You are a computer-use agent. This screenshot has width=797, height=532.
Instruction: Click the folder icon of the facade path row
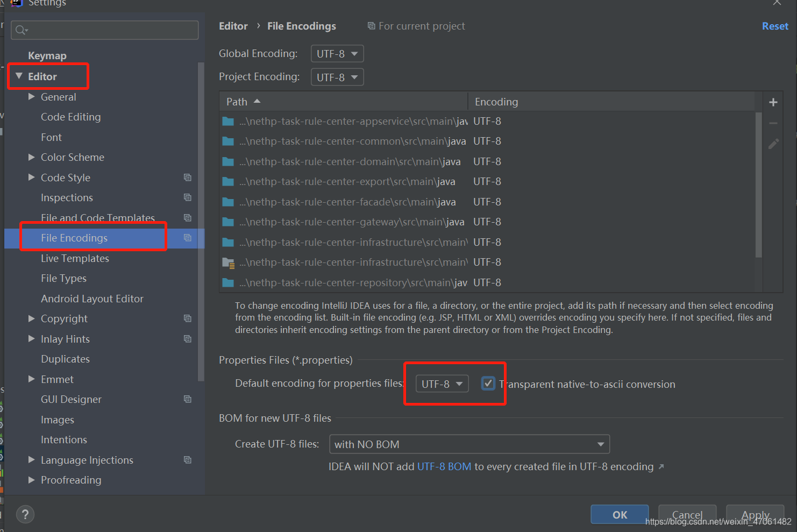228,202
